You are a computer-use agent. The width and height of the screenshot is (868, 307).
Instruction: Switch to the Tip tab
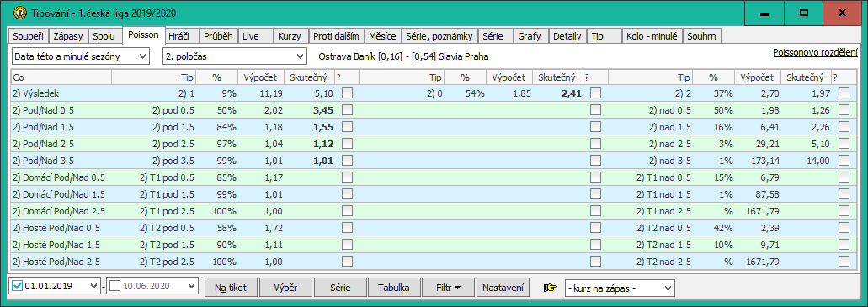click(x=604, y=36)
